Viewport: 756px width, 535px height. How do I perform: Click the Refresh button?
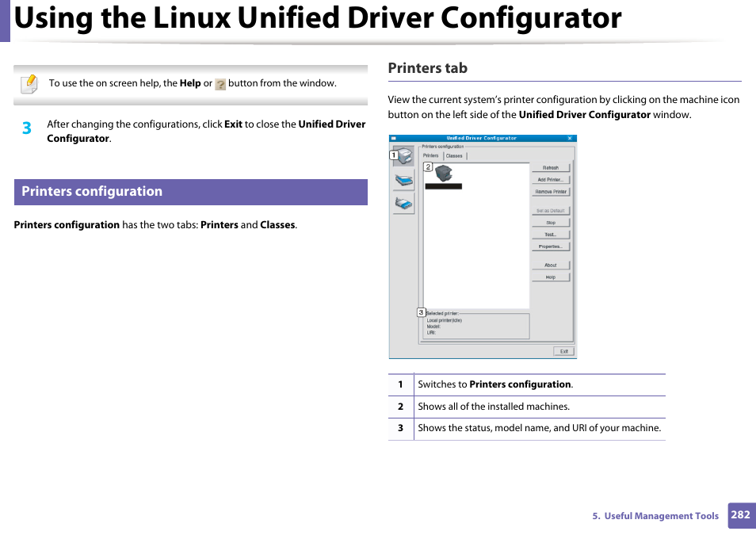551,167
